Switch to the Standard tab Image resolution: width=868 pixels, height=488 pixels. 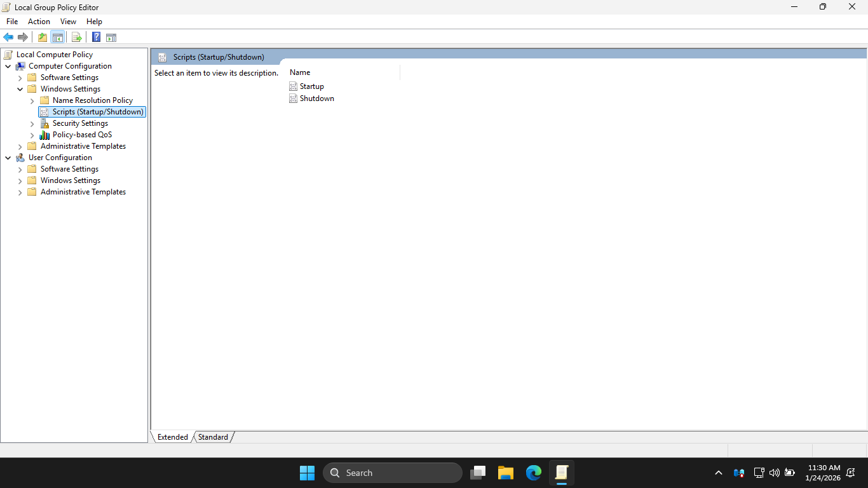point(213,437)
